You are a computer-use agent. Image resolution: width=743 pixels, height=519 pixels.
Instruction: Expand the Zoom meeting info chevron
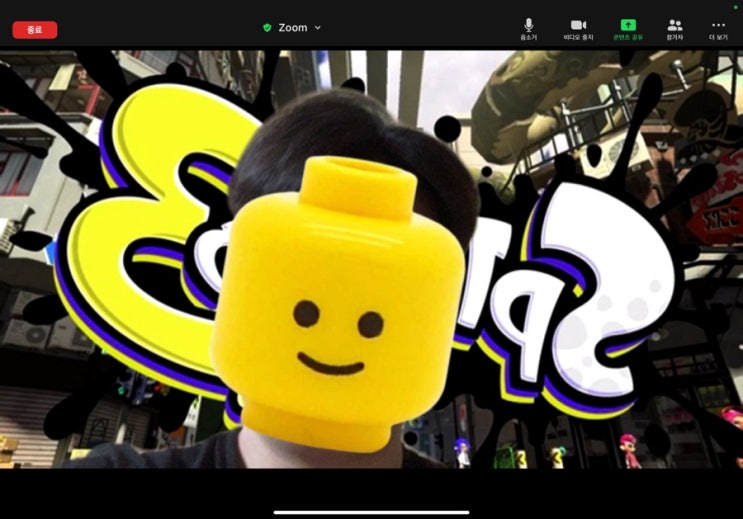pos(318,28)
